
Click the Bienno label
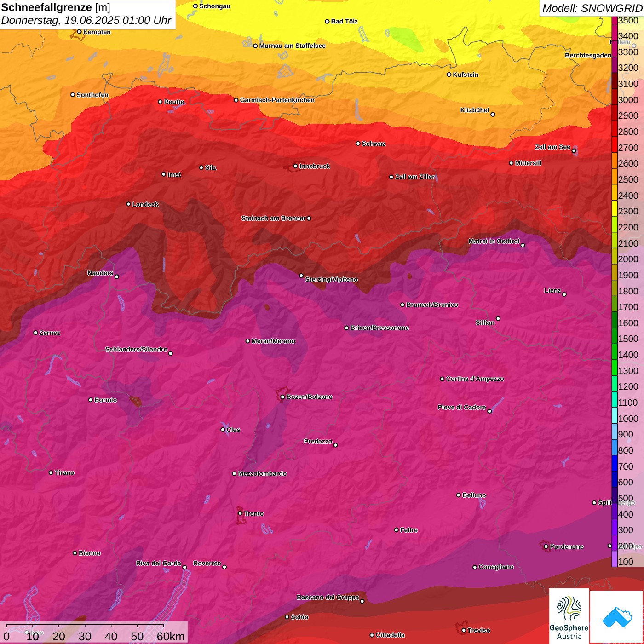(x=89, y=553)
